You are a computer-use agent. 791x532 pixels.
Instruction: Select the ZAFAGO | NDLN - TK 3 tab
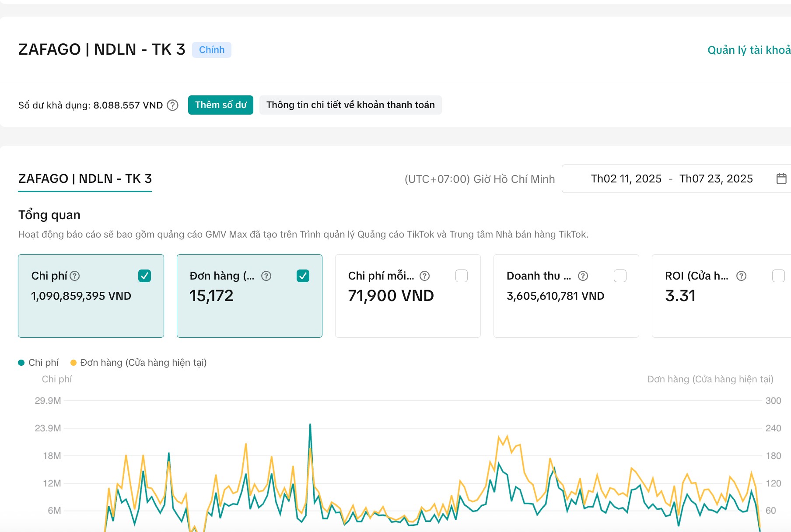pyautogui.click(x=85, y=178)
